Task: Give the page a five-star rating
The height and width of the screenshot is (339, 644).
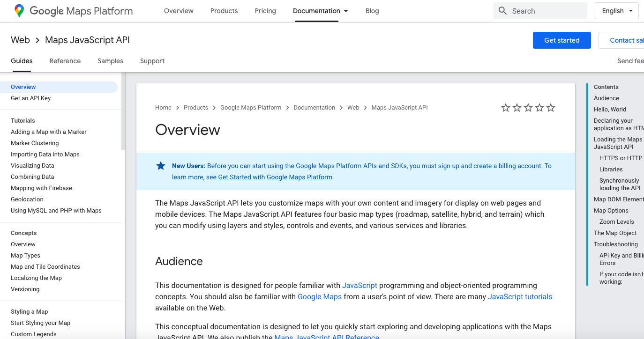Action: coord(551,108)
